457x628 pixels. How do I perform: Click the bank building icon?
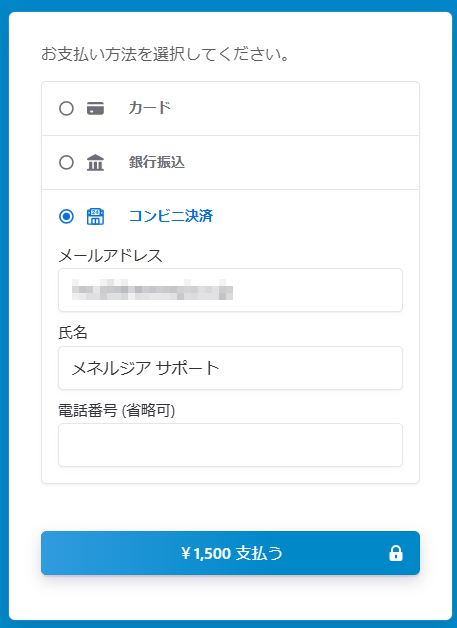95,163
